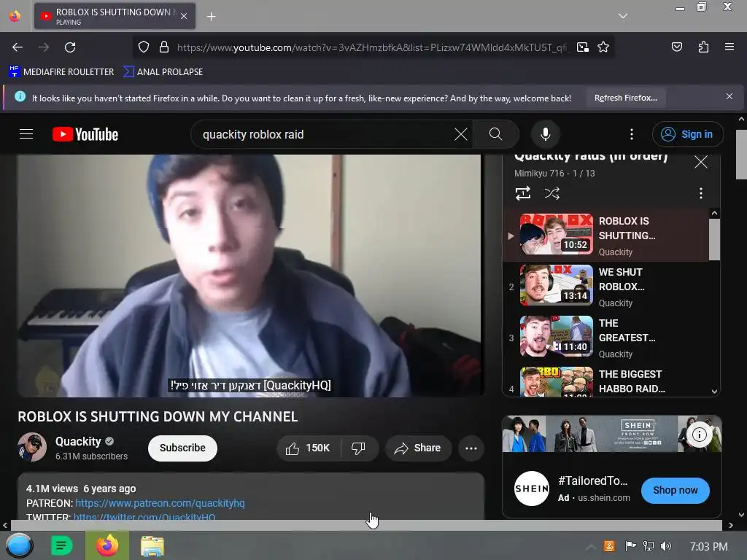This screenshot has width=747, height=560.
Task: Click the video title text
Action: pyautogui.click(x=158, y=416)
